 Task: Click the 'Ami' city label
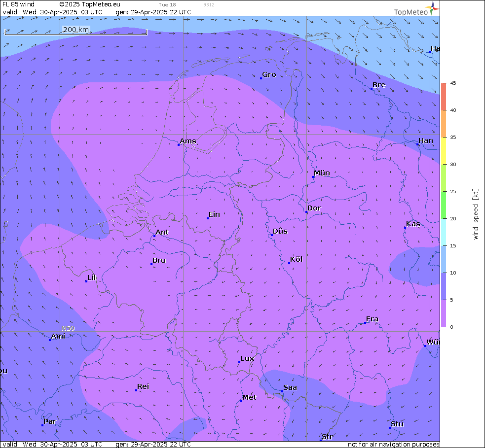pos(58,336)
